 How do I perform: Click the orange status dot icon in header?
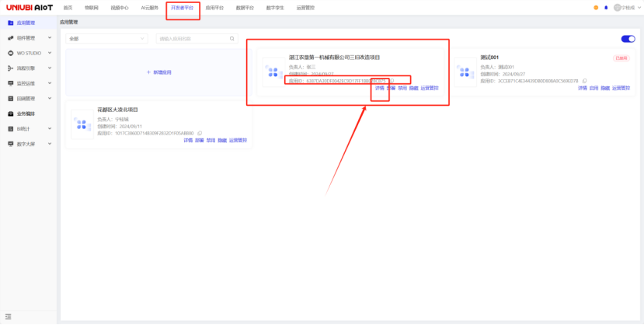click(x=596, y=7)
